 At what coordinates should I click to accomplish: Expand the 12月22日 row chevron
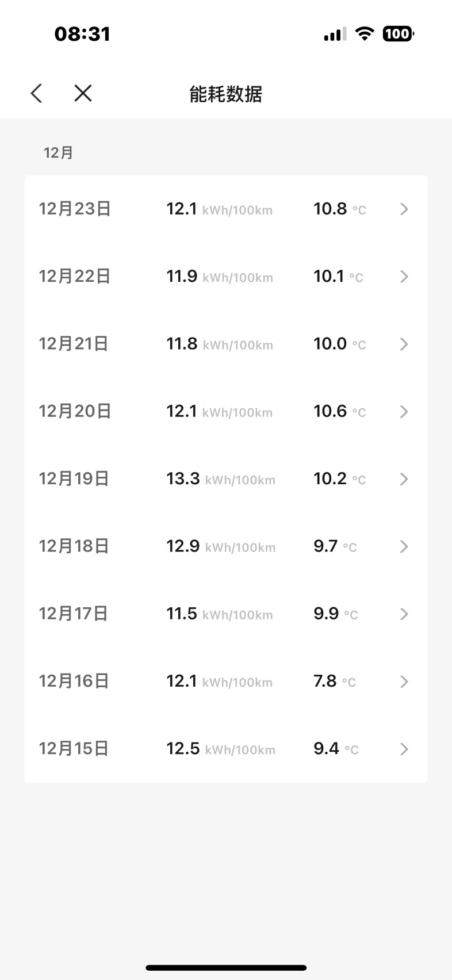pos(404,277)
